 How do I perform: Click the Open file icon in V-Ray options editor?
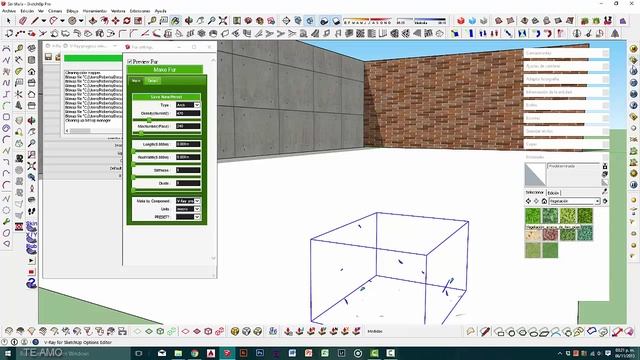(x=58, y=57)
